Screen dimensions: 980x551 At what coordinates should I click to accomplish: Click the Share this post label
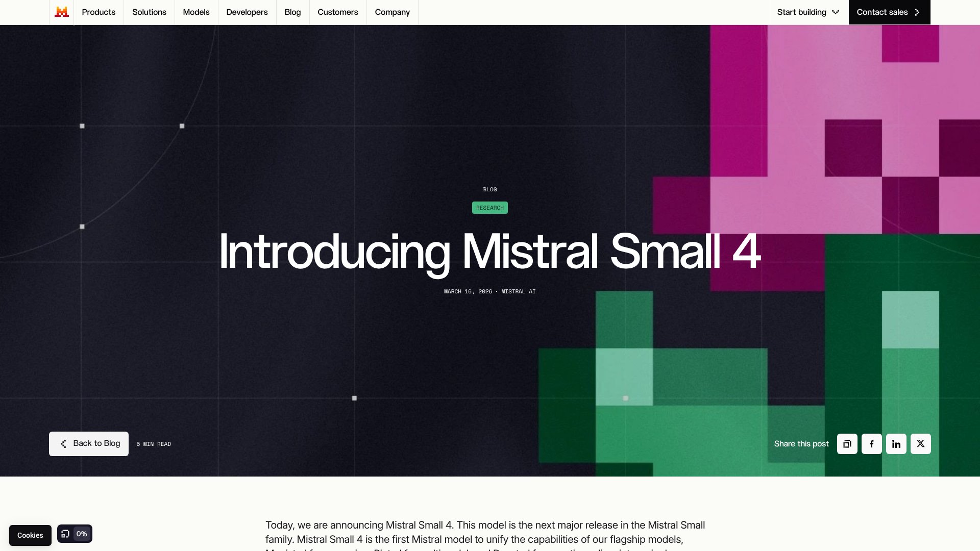pos(801,444)
